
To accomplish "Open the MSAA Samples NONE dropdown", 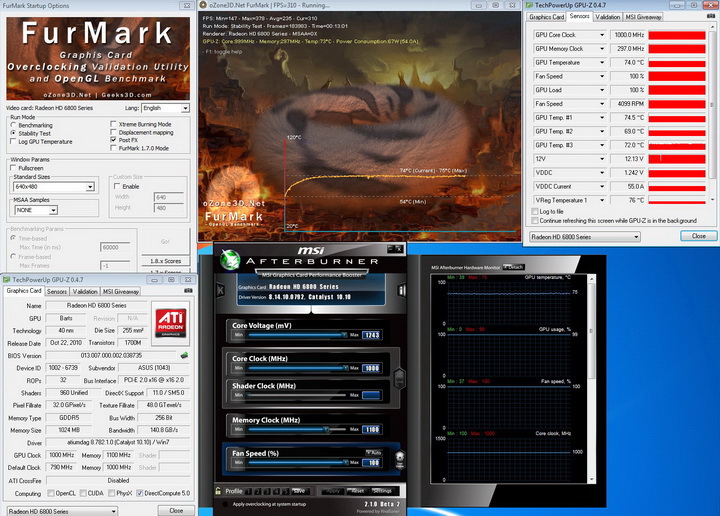I will [35, 210].
